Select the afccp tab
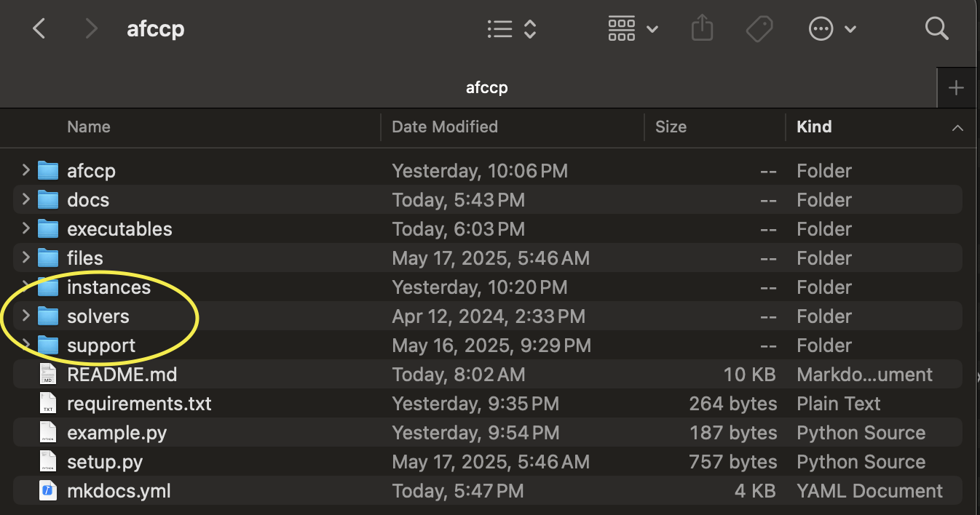Screen dimensions: 980x515 [486, 88]
